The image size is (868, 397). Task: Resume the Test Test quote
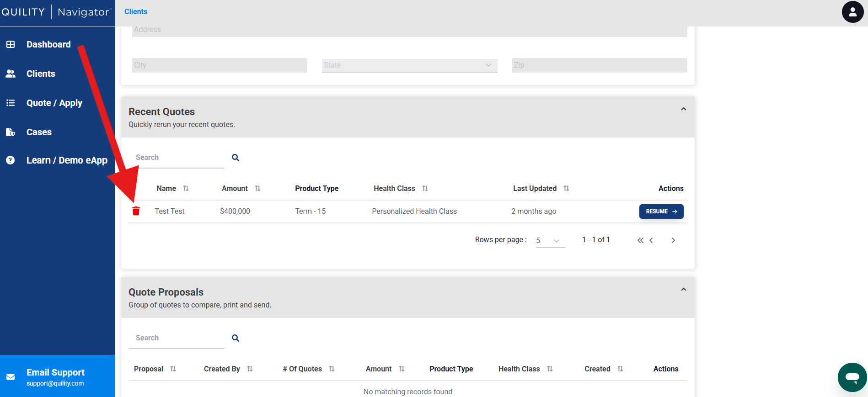pyautogui.click(x=661, y=212)
